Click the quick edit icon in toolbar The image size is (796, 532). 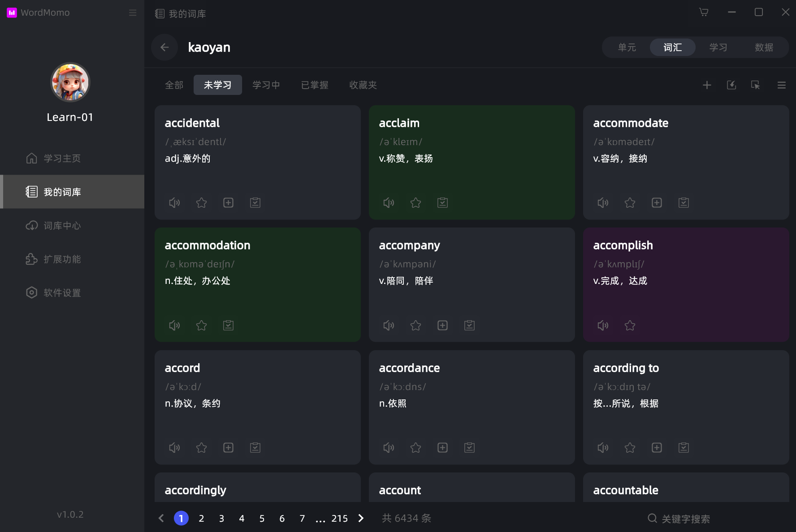731,85
